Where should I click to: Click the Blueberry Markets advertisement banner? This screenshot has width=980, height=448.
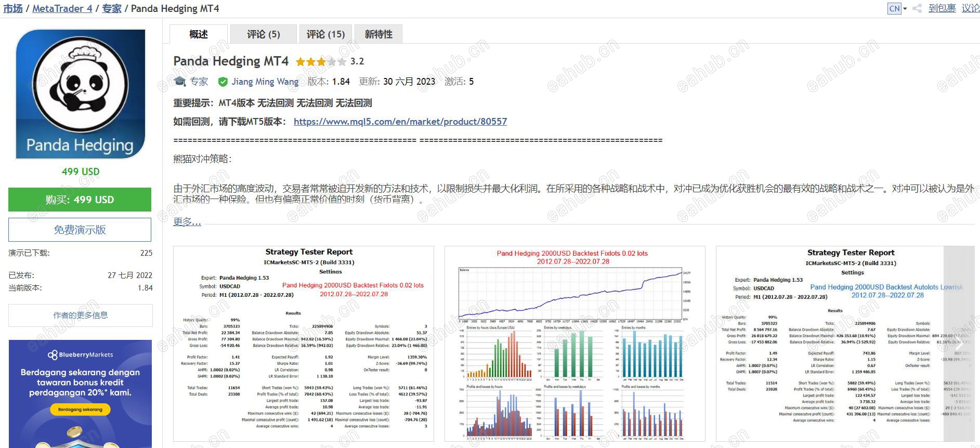(81, 394)
